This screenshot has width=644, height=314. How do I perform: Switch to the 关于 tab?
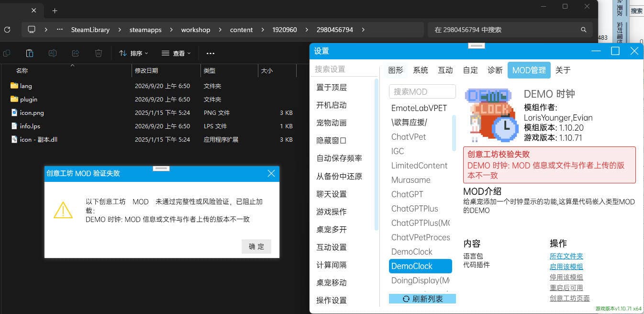563,70
